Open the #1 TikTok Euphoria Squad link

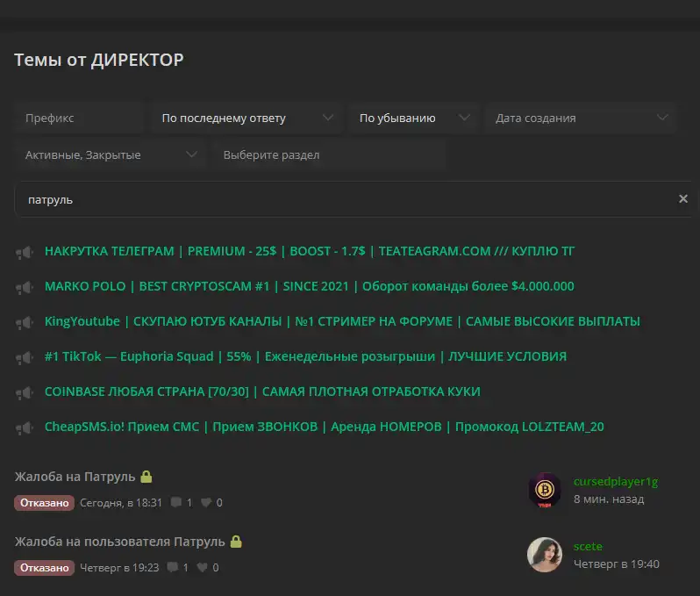305,356
